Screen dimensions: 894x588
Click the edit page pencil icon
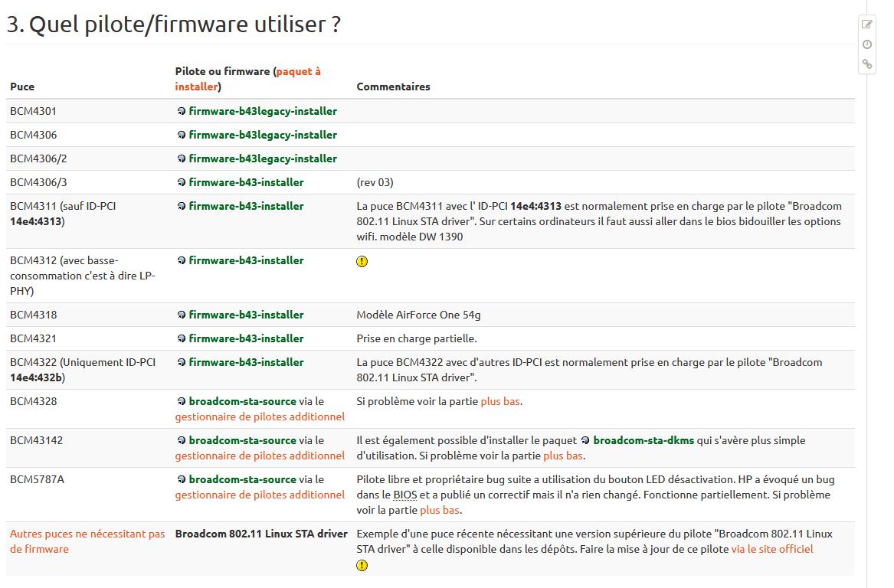pos(867,24)
